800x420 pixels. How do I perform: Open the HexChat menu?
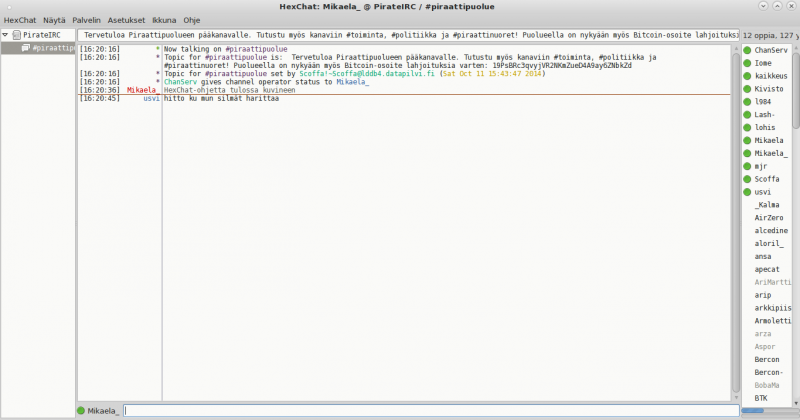20,20
